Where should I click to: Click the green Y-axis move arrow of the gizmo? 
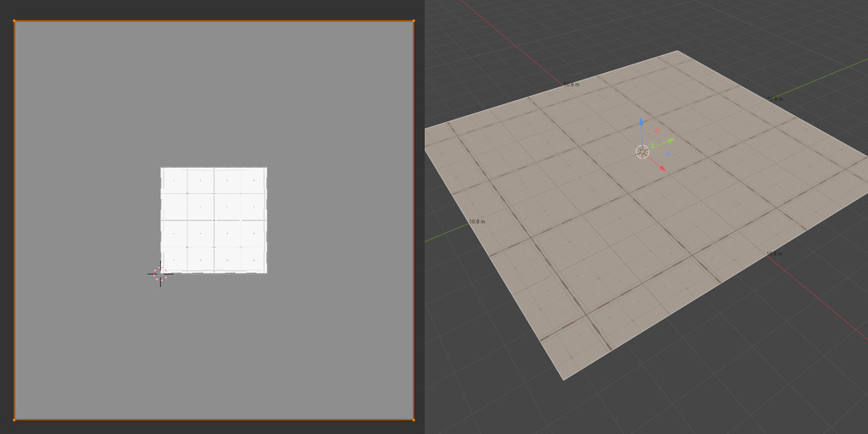670,140
